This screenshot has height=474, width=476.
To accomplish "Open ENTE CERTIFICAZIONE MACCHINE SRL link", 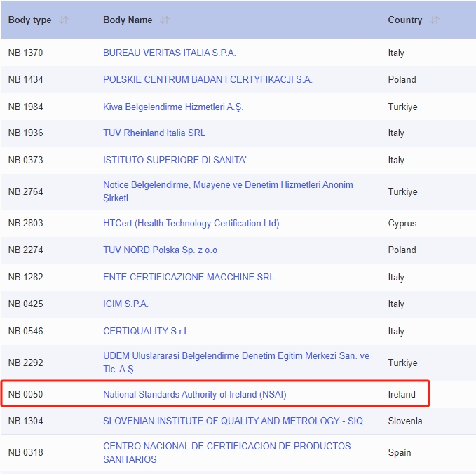I will click(x=189, y=277).
